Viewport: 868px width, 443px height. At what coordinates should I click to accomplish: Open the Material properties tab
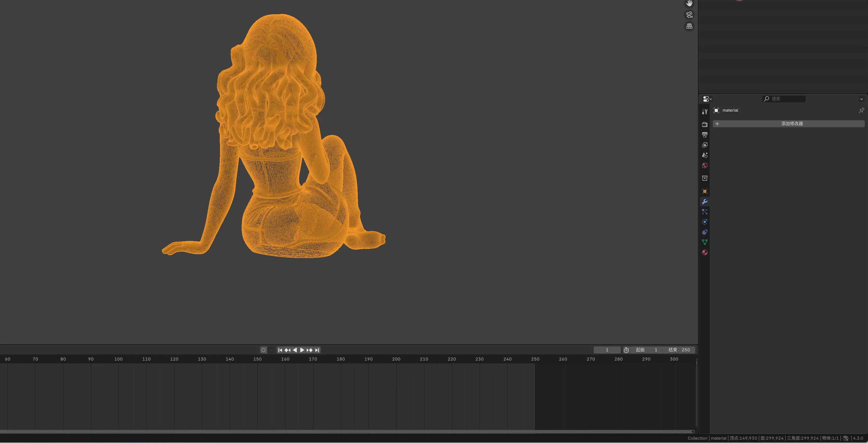pyautogui.click(x=705, y=252)
